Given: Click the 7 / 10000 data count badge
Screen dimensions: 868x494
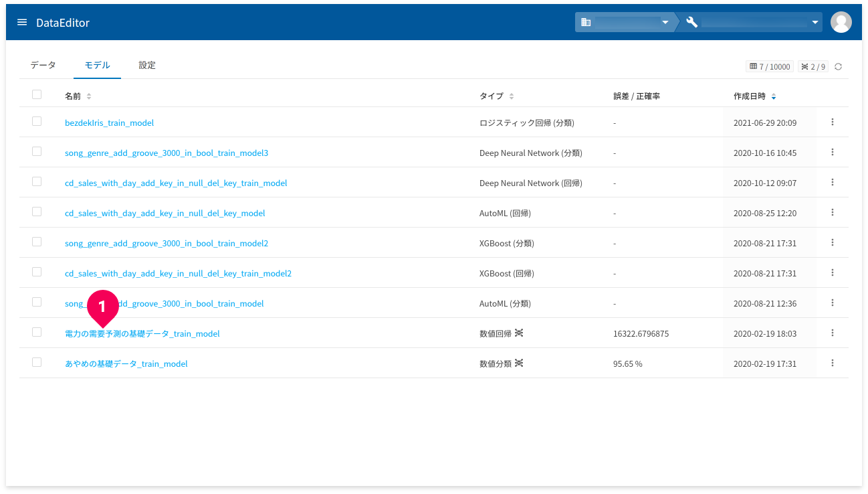Looking at the screenshot, I should (770, 66).
